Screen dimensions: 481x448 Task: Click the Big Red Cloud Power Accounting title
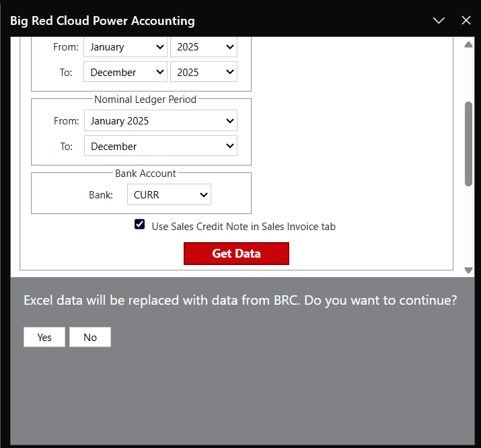102,21
